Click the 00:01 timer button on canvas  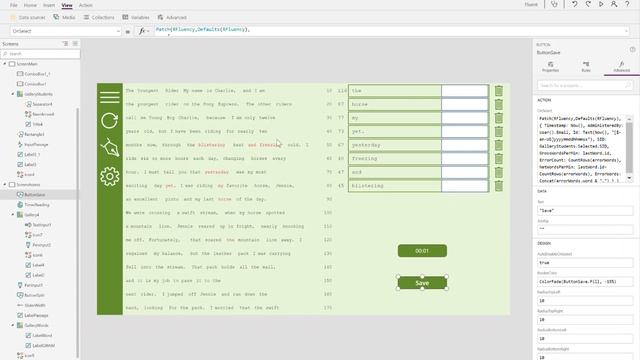(422, 251)
